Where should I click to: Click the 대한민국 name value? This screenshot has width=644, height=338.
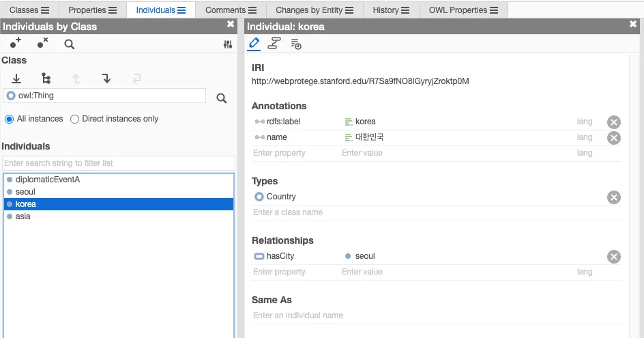coord(370,137)
